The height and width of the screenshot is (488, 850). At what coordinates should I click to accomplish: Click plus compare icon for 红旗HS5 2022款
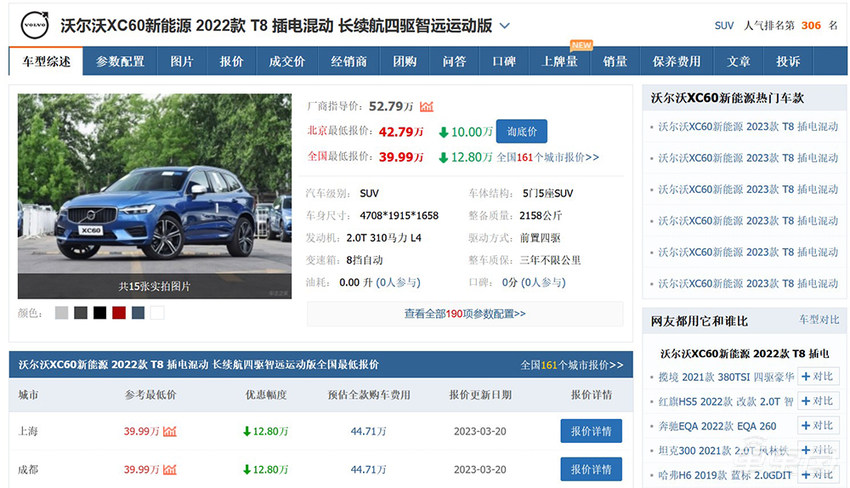tap(817, 401)
